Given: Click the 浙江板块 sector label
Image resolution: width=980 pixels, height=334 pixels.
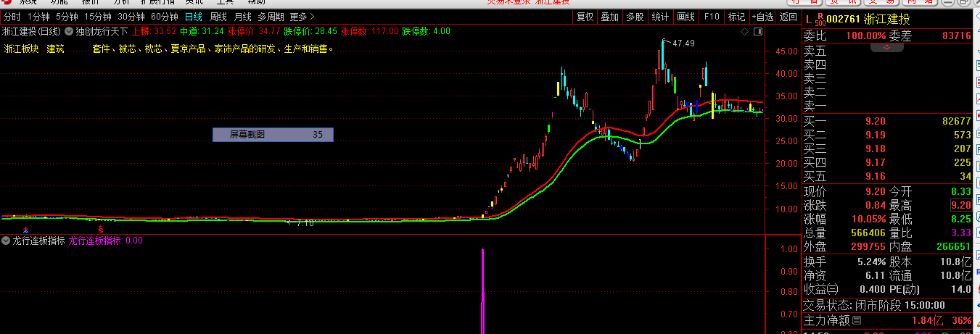Looking at the screenshot, I should coord(22,49).
